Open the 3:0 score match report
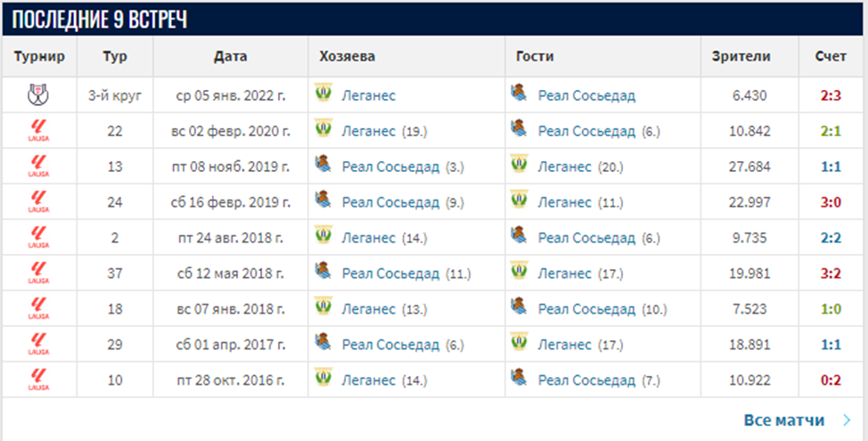 pos(831,202)
